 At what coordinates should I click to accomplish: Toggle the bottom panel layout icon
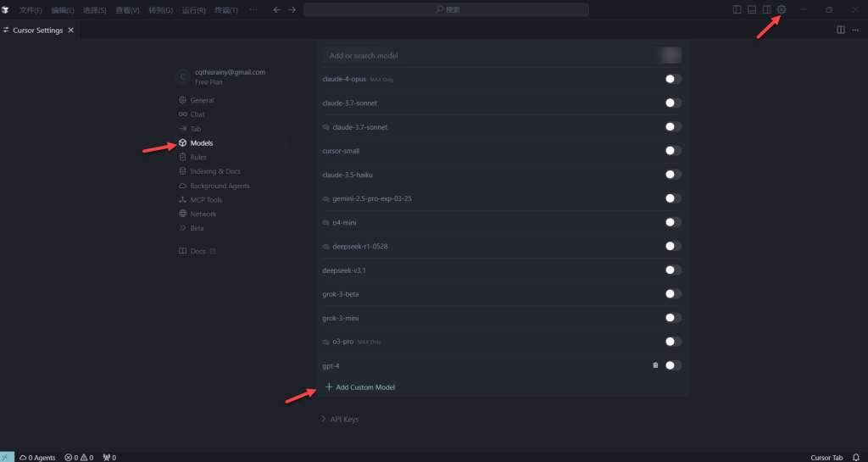(752, 9)
